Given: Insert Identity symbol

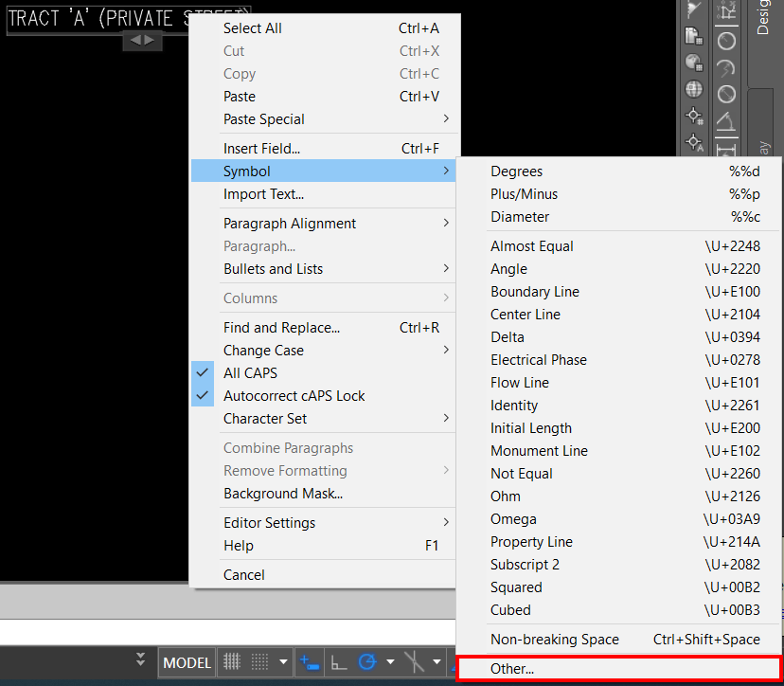Looking at the screenshot, I should tap(619, 405).
